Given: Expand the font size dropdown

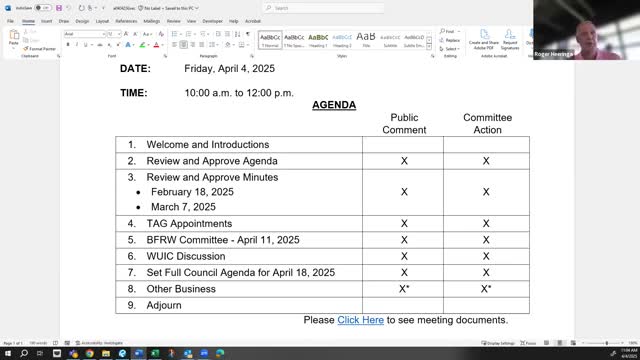Looking at the screenshot, I should pyautogui.click(x=119, y=34).
